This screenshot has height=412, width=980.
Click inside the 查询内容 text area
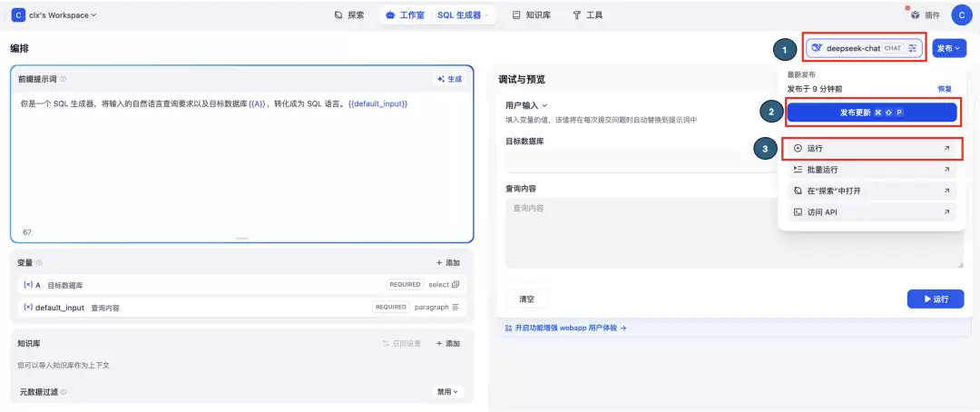[x=734, y=233]
